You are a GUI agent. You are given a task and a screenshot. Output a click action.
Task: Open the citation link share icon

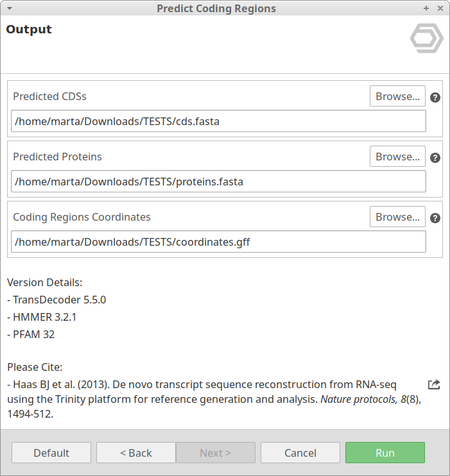(x=434, y=385)
